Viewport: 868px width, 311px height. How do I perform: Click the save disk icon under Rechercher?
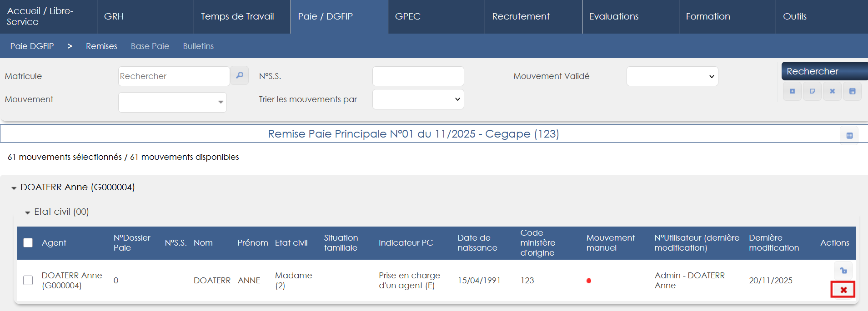pyautogui.click(x=852, y=91)
